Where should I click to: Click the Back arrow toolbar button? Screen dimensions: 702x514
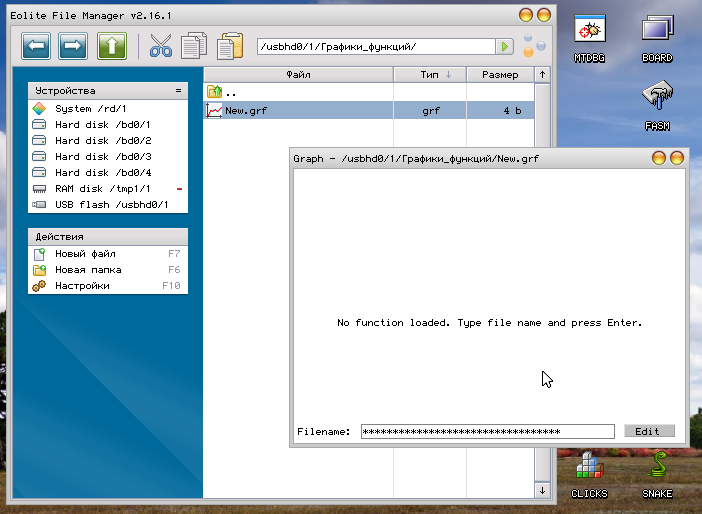36,46
